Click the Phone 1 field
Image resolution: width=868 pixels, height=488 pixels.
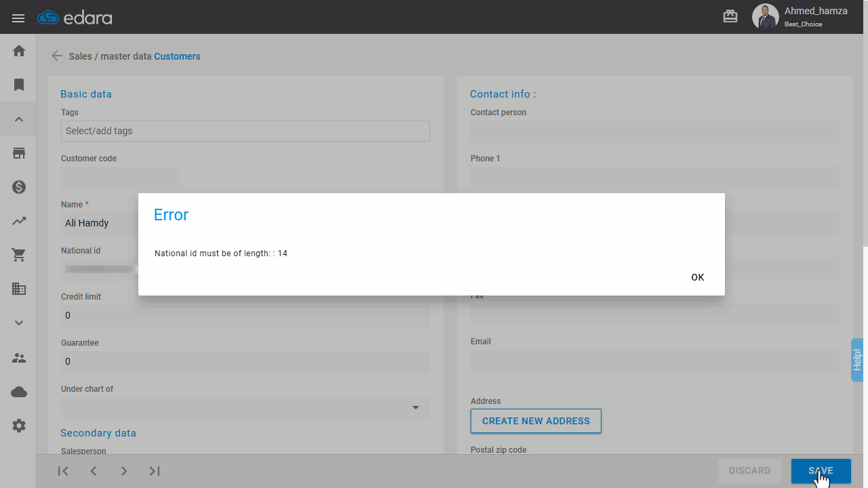[x=655, y=178]
